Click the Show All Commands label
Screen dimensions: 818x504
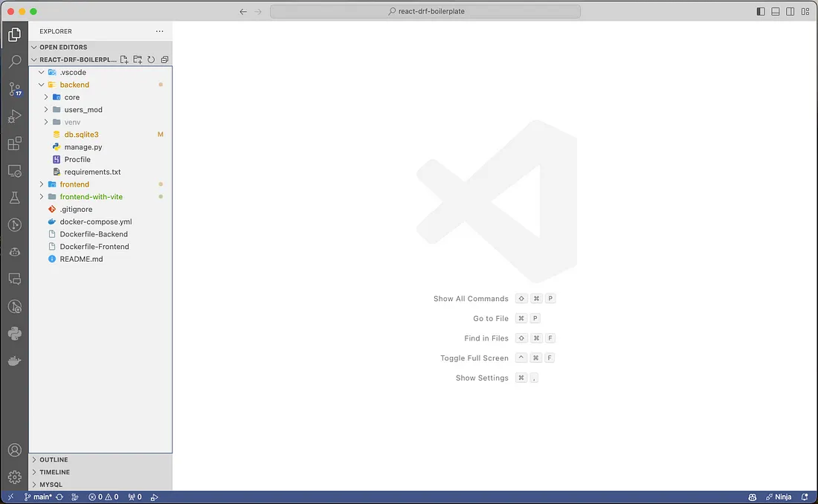tap(471, 298)
